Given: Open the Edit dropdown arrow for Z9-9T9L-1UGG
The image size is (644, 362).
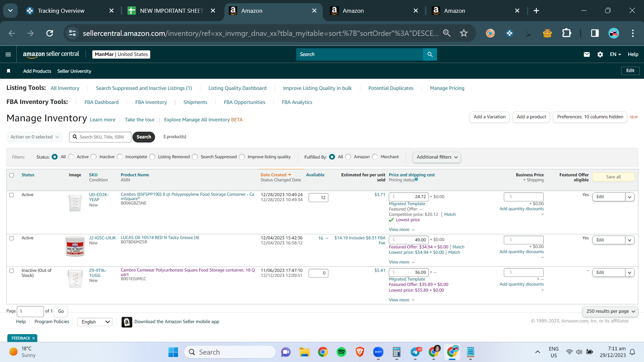Looking at the screenshot, I should 630,273.
